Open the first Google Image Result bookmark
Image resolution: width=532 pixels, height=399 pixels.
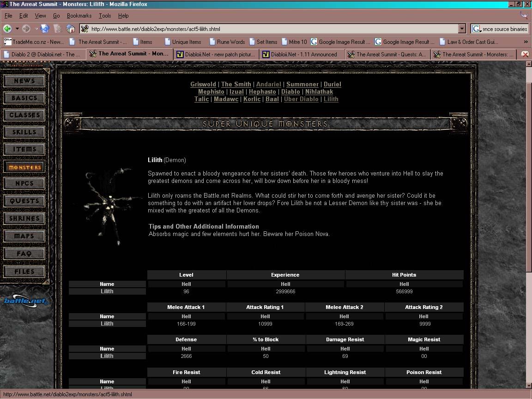pyautogui.click(x=341, y=42)
